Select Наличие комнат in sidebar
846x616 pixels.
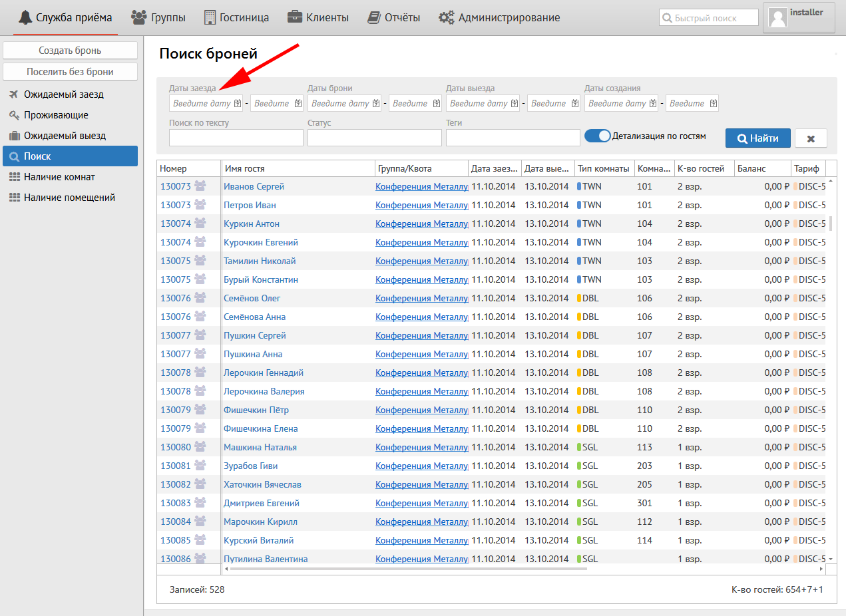point(59,177)
